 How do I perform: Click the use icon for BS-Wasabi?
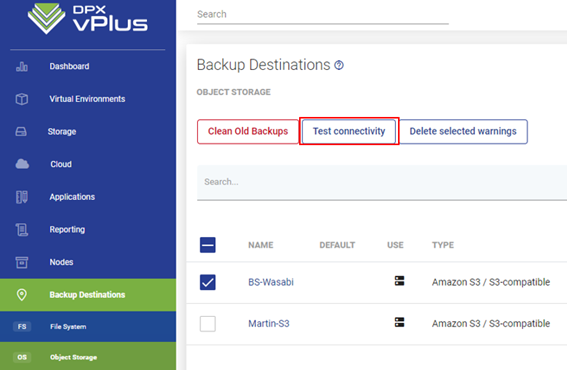pos(399,281)
